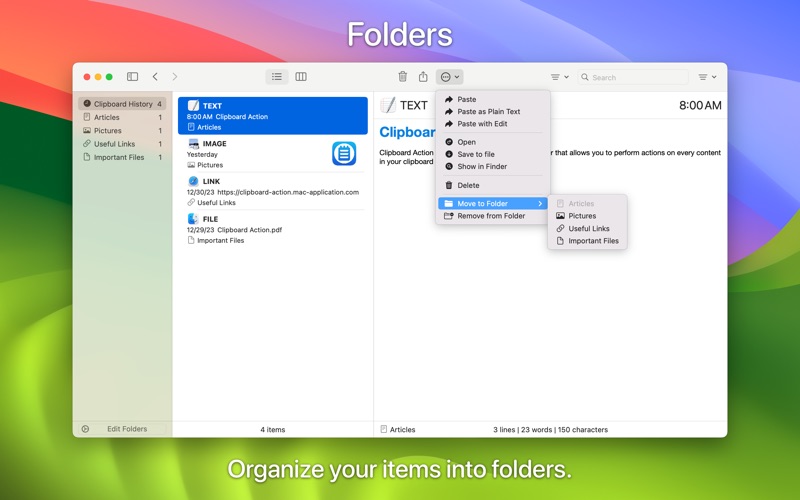
Task: Click the trash icon in toolbar
Action: pos(403,77)
